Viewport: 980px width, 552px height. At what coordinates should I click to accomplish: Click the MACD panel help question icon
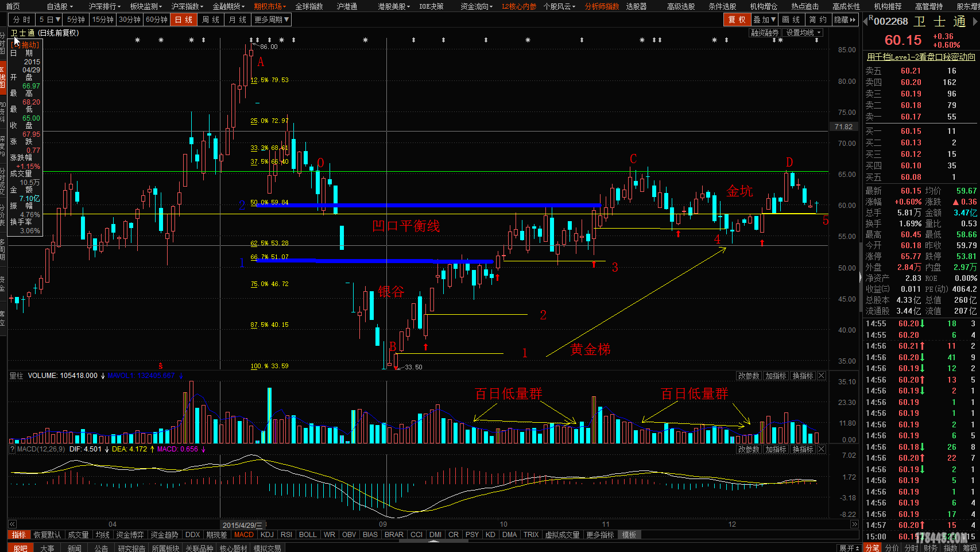pyautogui.click(x=12, y=449)
